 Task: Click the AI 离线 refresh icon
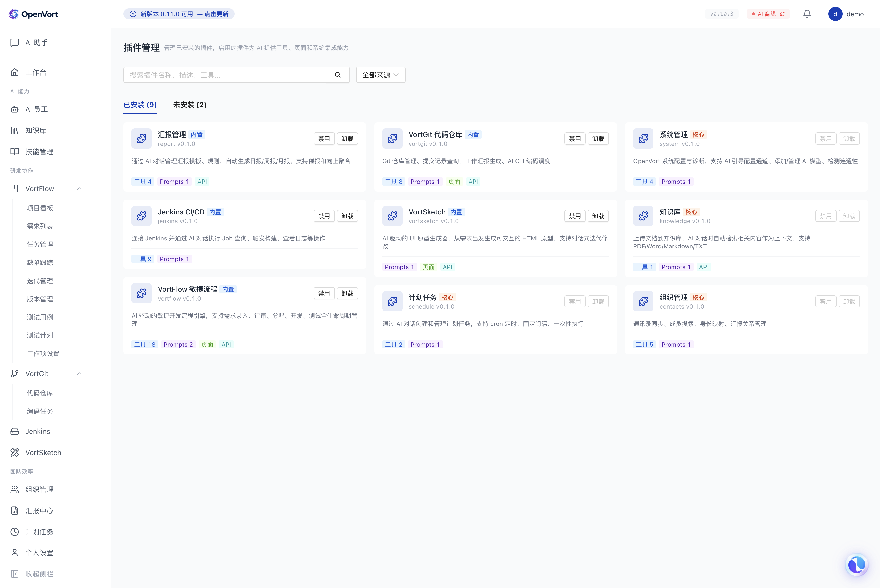click(x=782, y=14)
